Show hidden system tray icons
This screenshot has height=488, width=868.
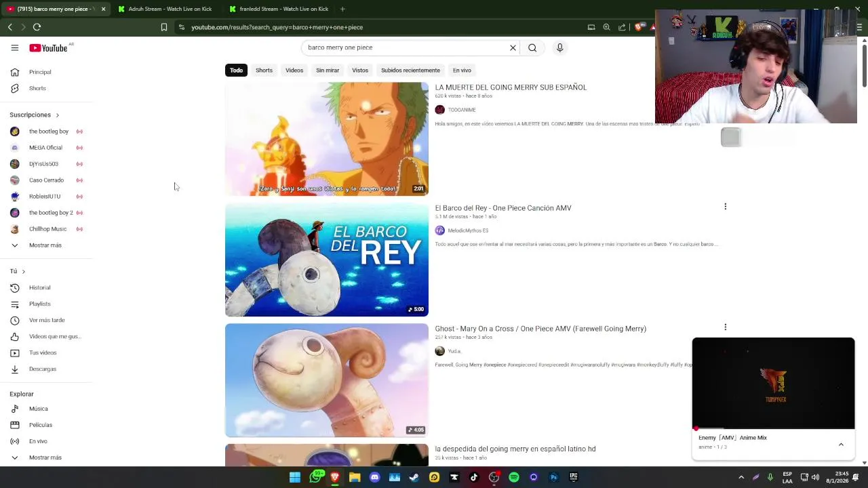pyautogui.click(x=741, y=477)
